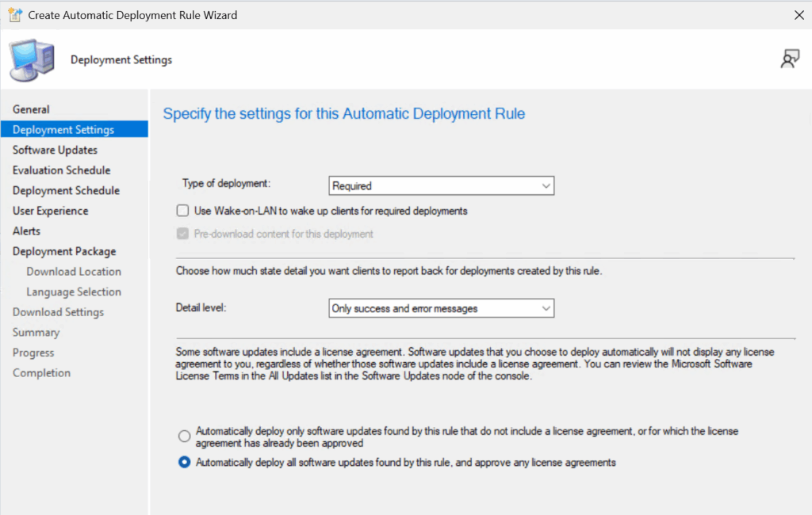
Task: Close the Create Automatic Deployment Rule Wizard
Action: coord(798,15)
